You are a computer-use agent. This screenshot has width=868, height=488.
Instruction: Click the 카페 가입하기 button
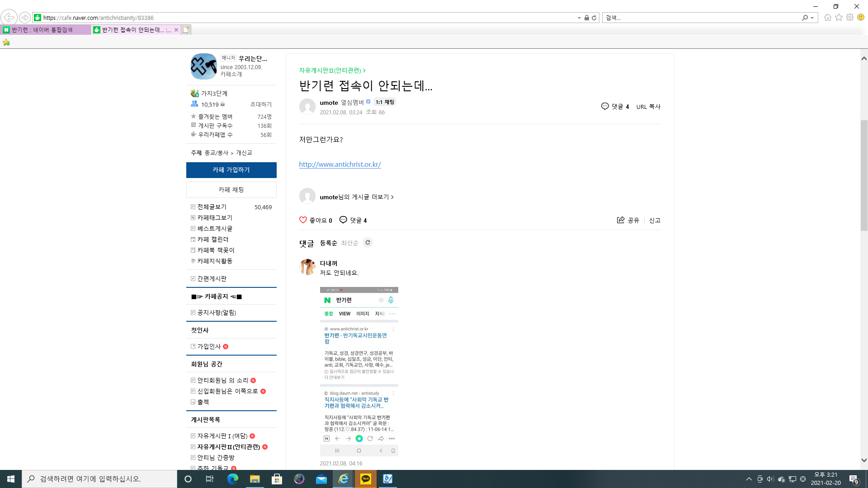point(231,170)
